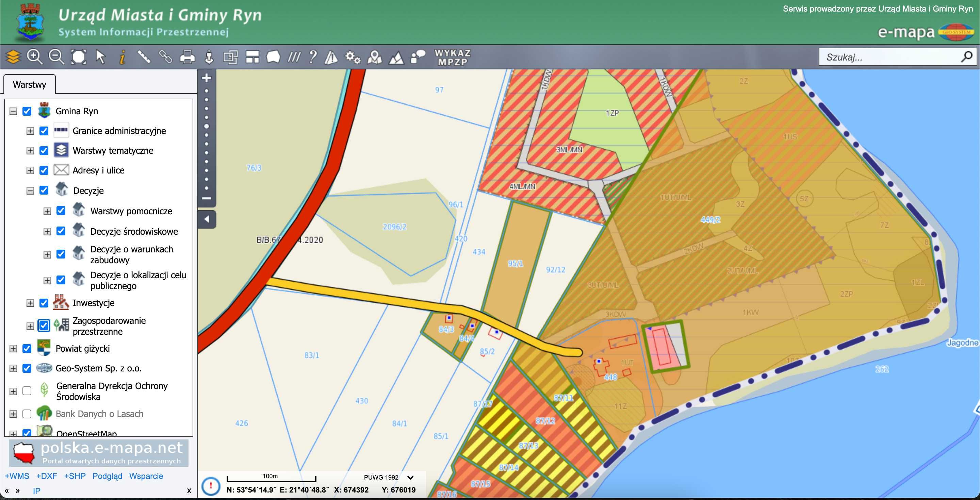Expand Warstwy tematyczne node
Screen dimensions: 980x500
(x=30, y=151)
